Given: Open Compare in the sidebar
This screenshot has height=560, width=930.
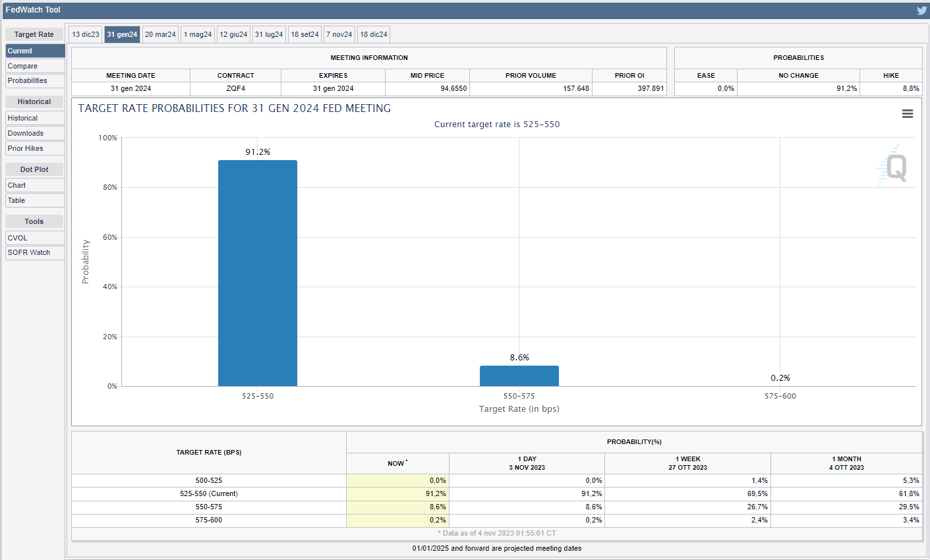Looking at the screenshot, I should [34, 66].
